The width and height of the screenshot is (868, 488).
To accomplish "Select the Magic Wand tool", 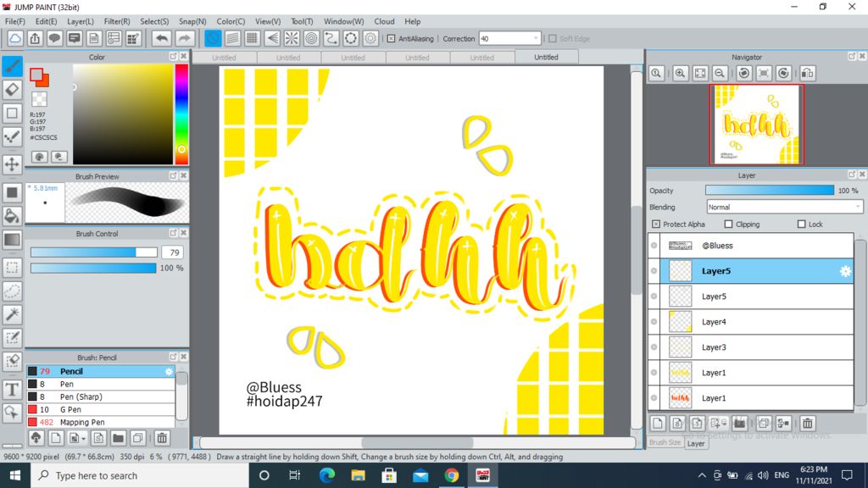I will coord(12,314).
